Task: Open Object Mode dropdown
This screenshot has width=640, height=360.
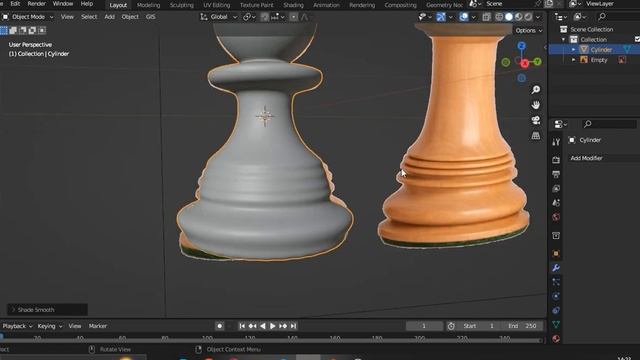Action: [x=28, y=17]
